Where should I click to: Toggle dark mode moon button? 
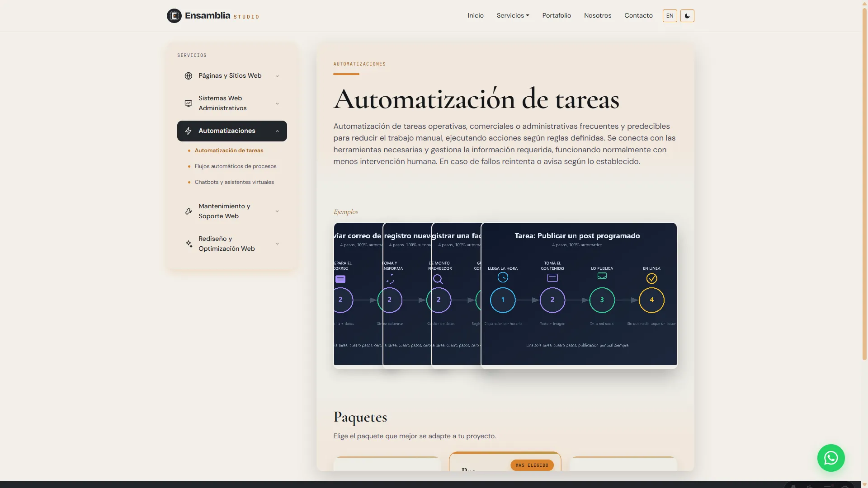tap(687, 16)
